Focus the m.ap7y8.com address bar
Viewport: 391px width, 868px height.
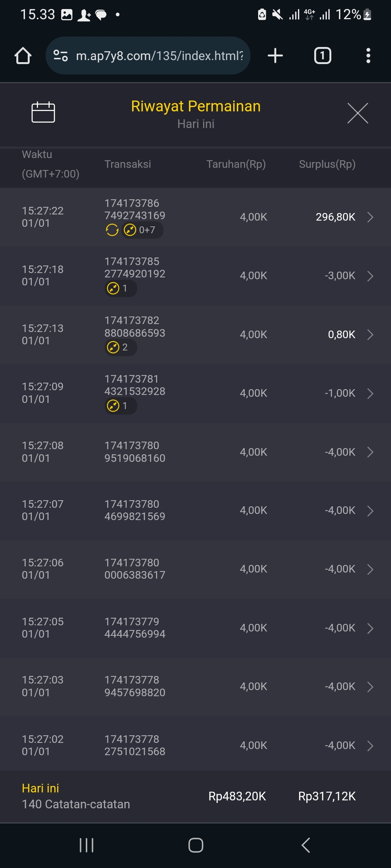coord(159,56)
